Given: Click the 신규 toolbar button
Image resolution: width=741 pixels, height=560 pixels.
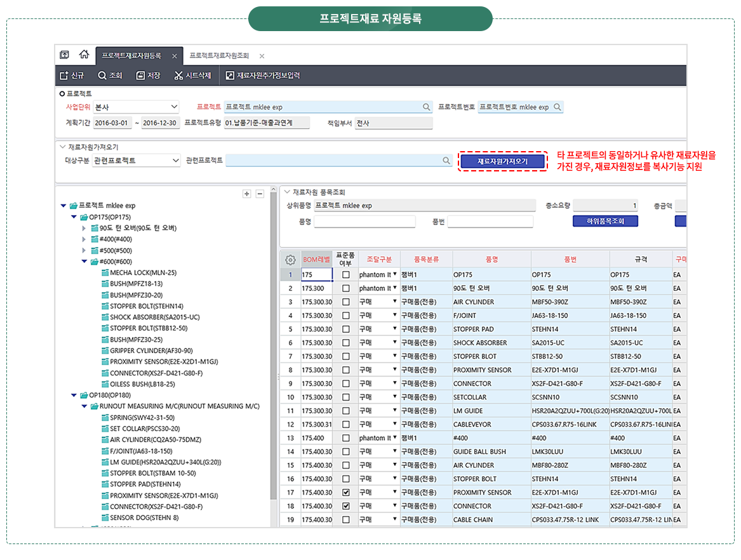Looking at the screenshot, I should 72,76.
